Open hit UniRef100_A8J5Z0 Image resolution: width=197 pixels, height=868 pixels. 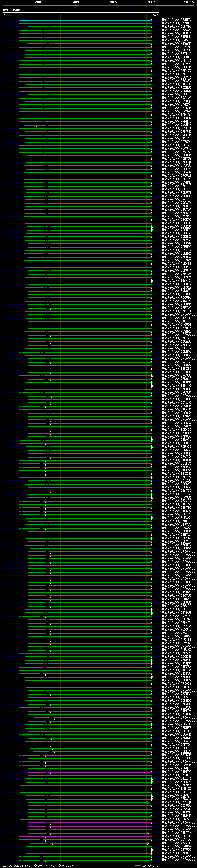click(x=177, y=20)
